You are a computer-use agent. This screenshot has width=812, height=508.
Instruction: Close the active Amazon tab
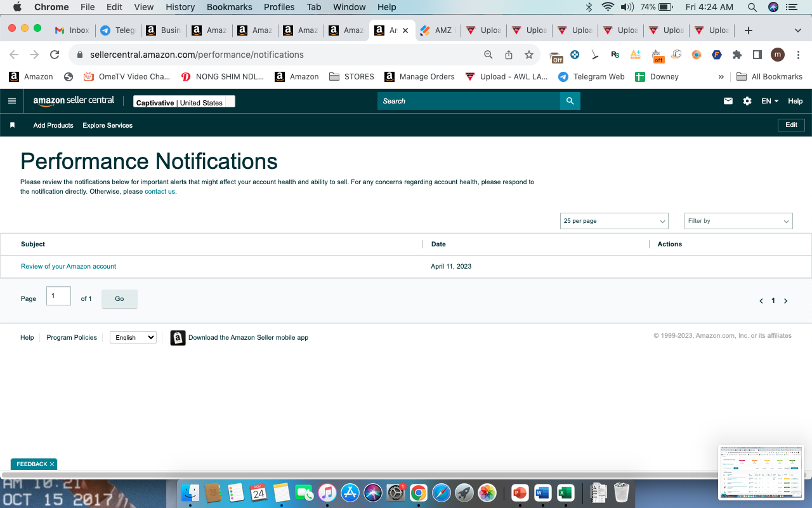pyautogui.click(x=405, y=30)
